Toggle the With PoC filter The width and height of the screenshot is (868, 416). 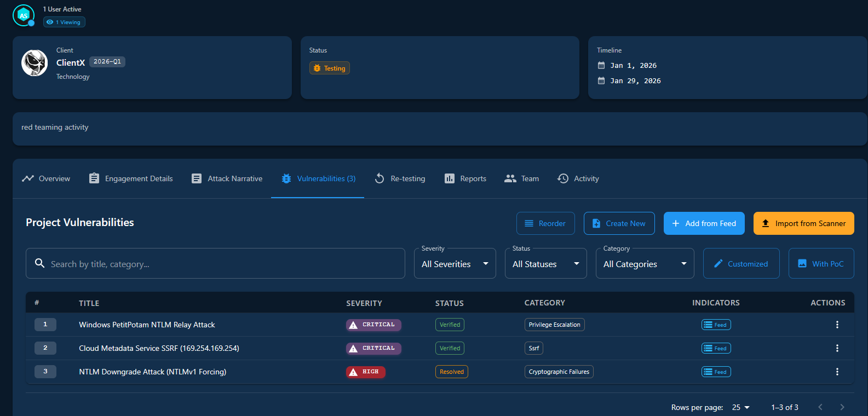pos(821,263)
